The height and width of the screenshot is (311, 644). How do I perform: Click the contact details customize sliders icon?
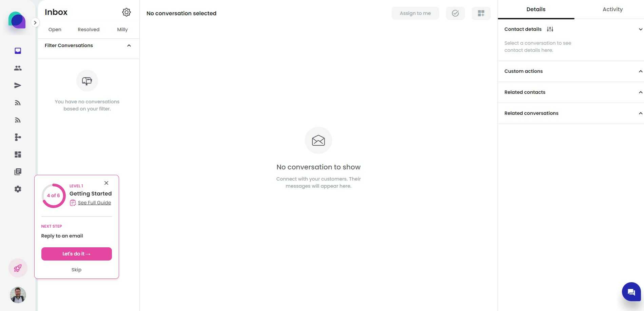pyautogui.click(x=550, y=29)
